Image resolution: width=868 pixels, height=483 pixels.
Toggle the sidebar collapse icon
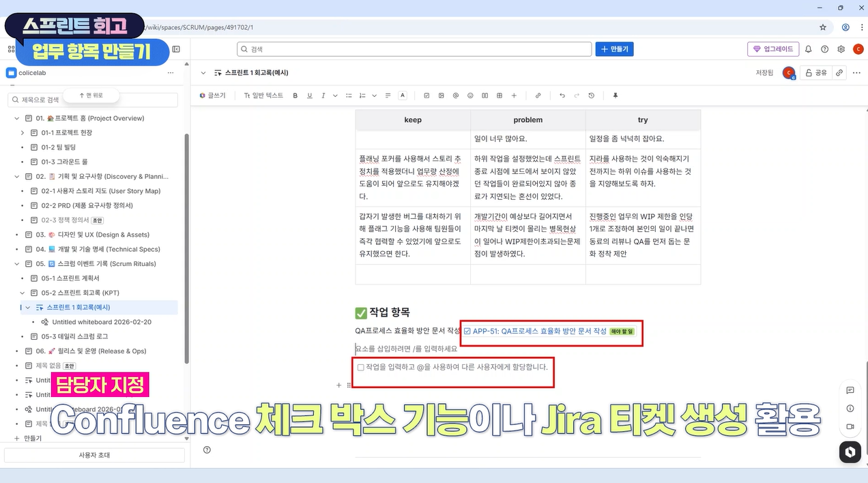point(176,49)
